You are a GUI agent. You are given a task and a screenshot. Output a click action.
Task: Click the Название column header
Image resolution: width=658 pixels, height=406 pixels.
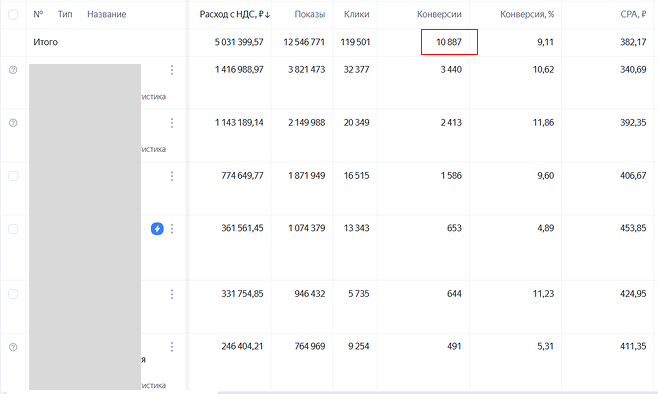coord(106,15)
